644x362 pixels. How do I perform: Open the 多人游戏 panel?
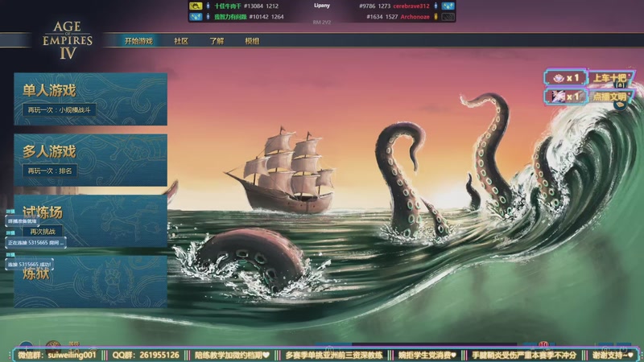click(x=90, y=160)
